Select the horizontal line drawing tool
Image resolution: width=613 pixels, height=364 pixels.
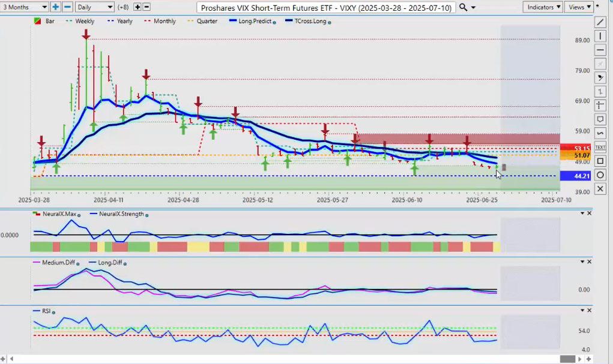(x=600, y=50)
